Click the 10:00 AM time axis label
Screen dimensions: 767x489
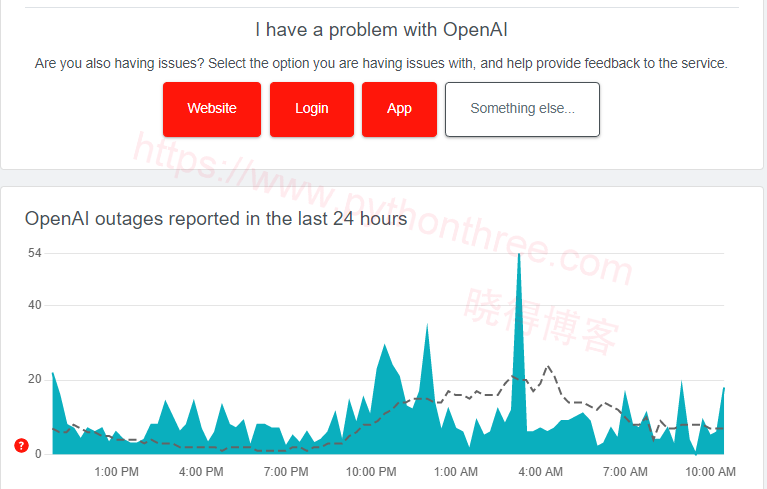click(x=710, y=472)
